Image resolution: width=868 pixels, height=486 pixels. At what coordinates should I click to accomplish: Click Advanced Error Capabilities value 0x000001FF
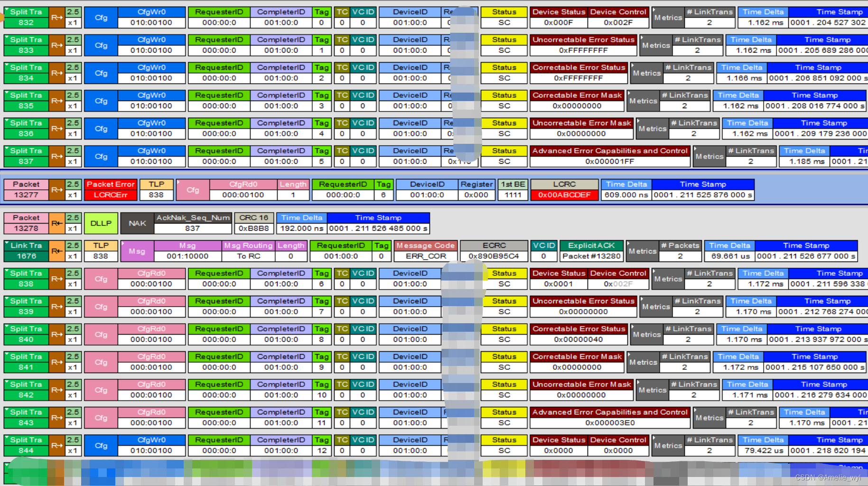pyautogui.click(x=610, y=161)
